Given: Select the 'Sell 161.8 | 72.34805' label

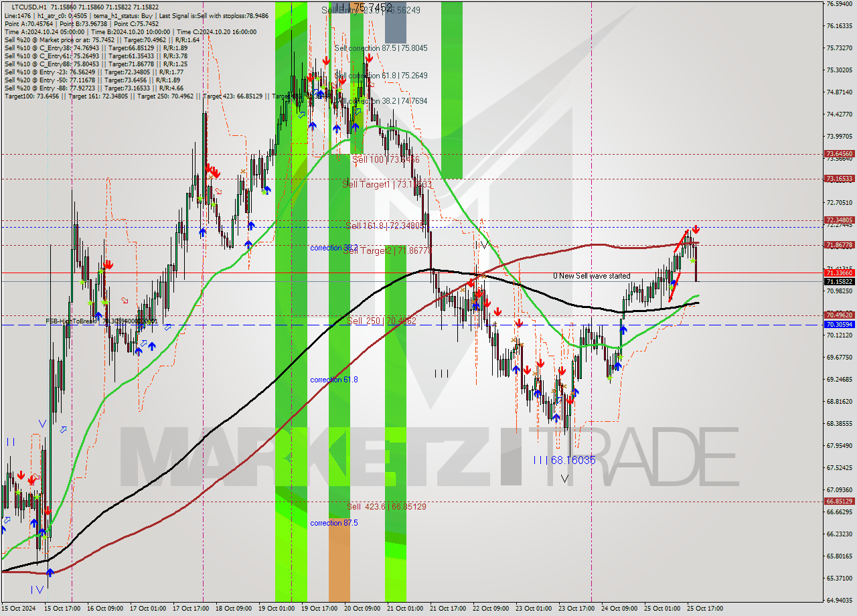Looking at the screenshot, I should coord(385,226).
